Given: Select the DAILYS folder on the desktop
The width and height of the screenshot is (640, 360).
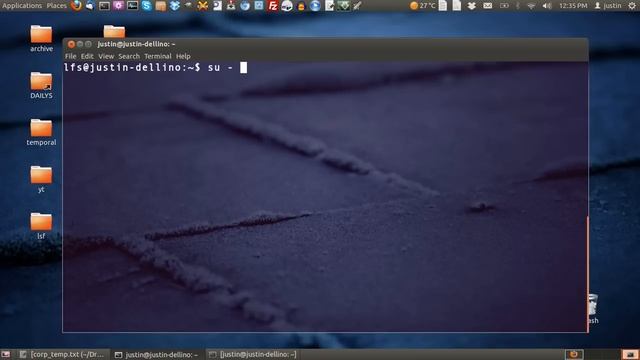Looking at the screenshot, I should coord(41,86).
